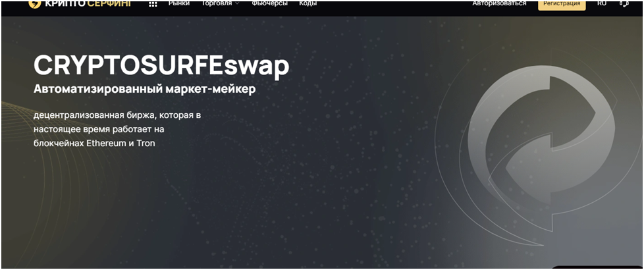Click the CRYPTOSURFEswap heading
This screenshot has height=270, width=644.
tap(161, 66)
